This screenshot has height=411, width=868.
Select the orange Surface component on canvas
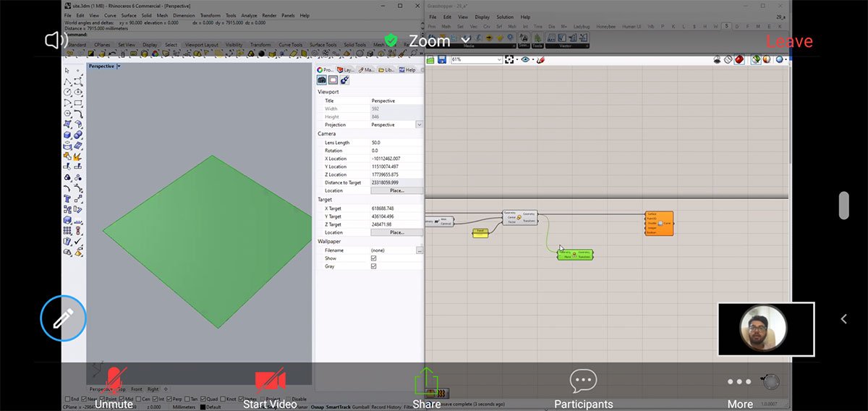tap(659, 223)
